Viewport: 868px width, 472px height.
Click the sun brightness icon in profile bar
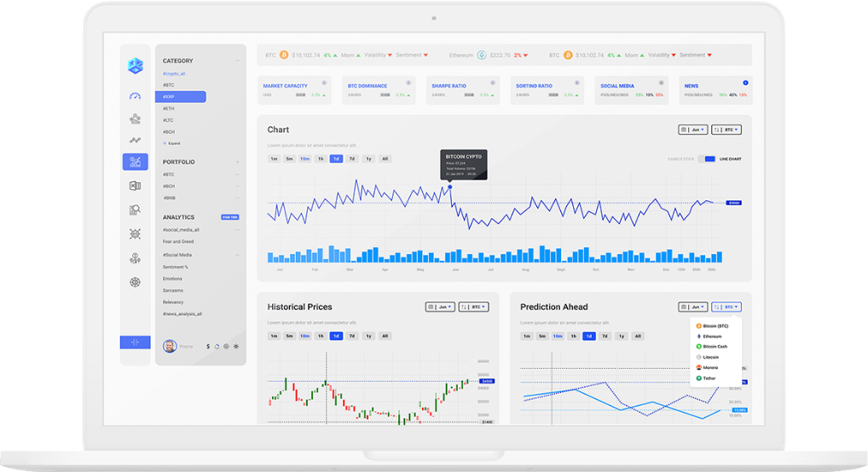pyautogui.click(x=236, y=347)
